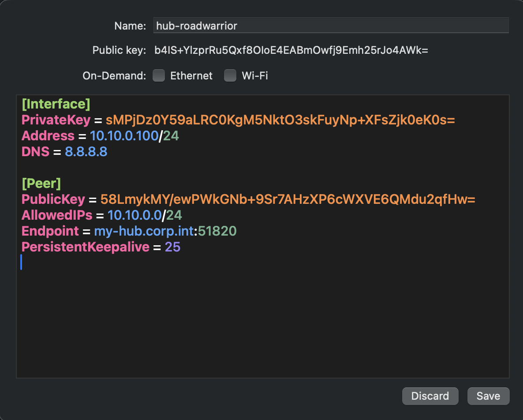Image resolution: width=523 pixels, height=420 pixels.
Task: Click the [Peer] section header line
Action: (41, 184)
